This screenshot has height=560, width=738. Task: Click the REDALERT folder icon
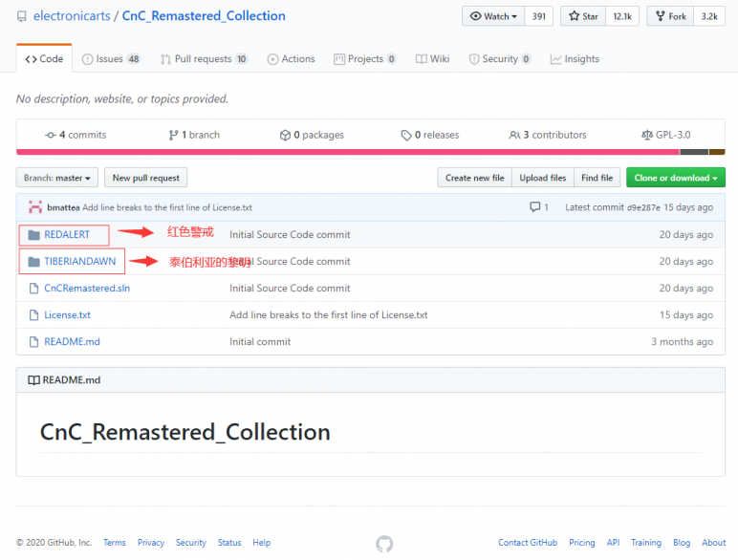coord(33,235)
